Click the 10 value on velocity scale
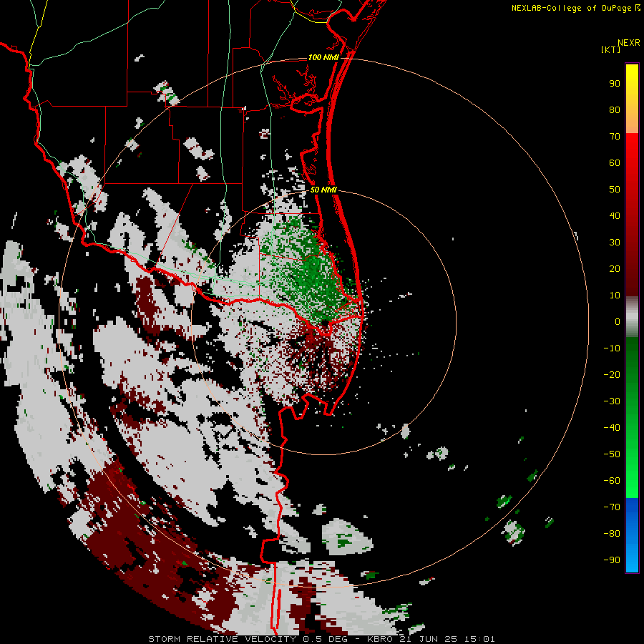Image resolution: width=644 pixels, height=644 pixels. point(615,296)
